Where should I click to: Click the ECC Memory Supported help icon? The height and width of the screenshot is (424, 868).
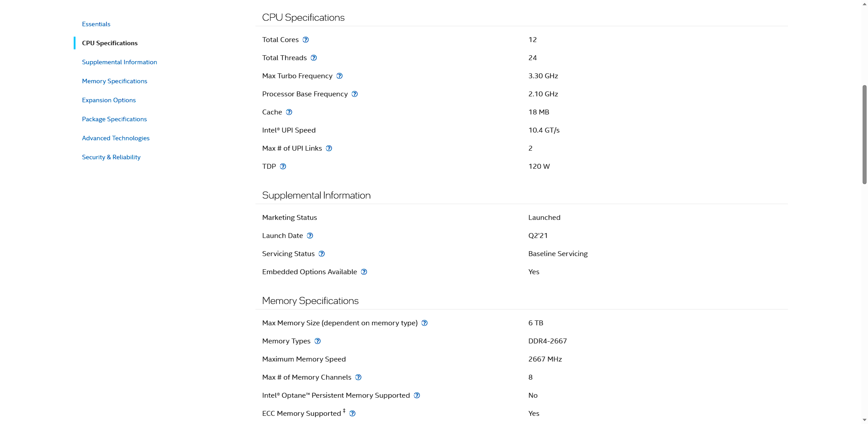(x=353, y=414)
